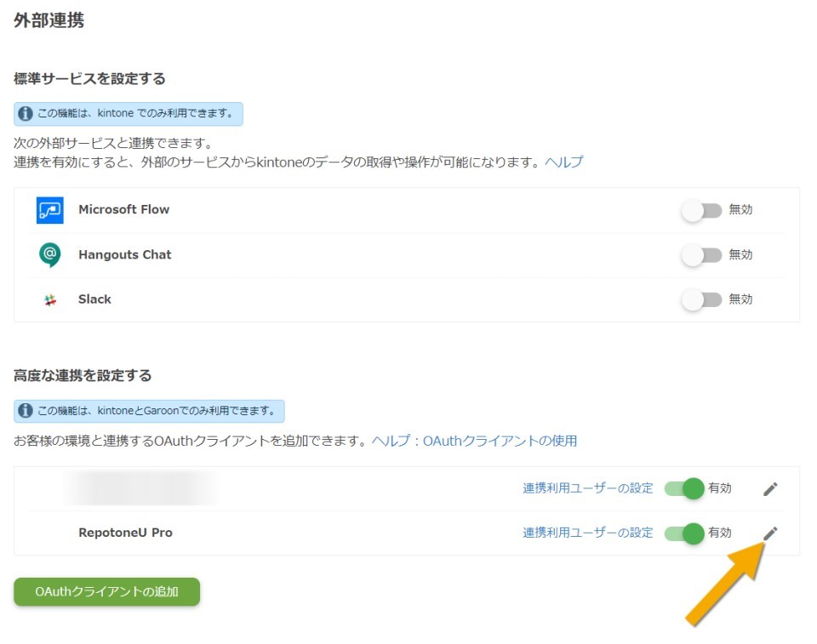Click the Microsoft Flow service icon
This screenshot has width=817, height=644.
pos(50,210)
